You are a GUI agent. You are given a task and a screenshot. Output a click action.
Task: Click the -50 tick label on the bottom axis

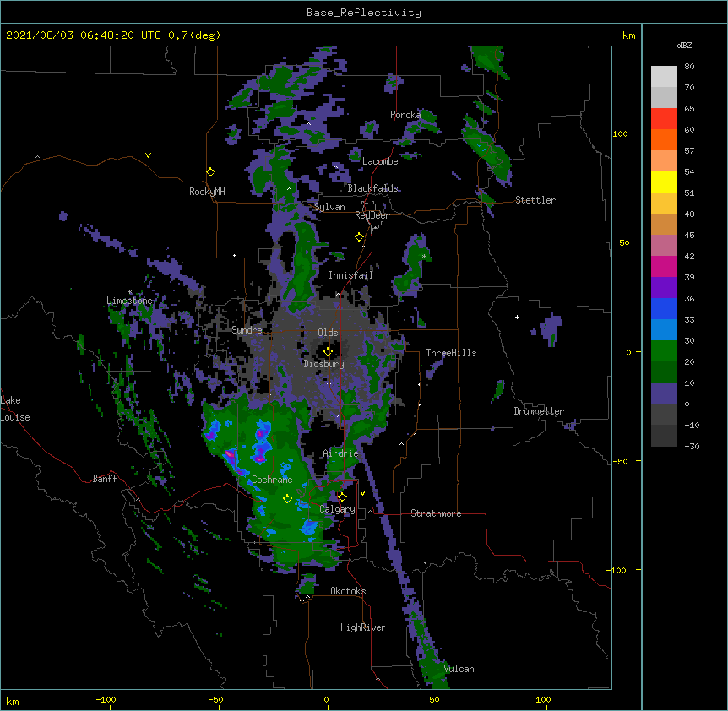click(x=215, y=700)
